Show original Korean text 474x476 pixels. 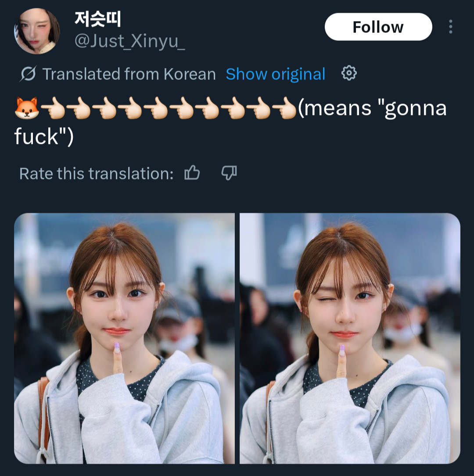pyautogui.click(x=276, y=74)
